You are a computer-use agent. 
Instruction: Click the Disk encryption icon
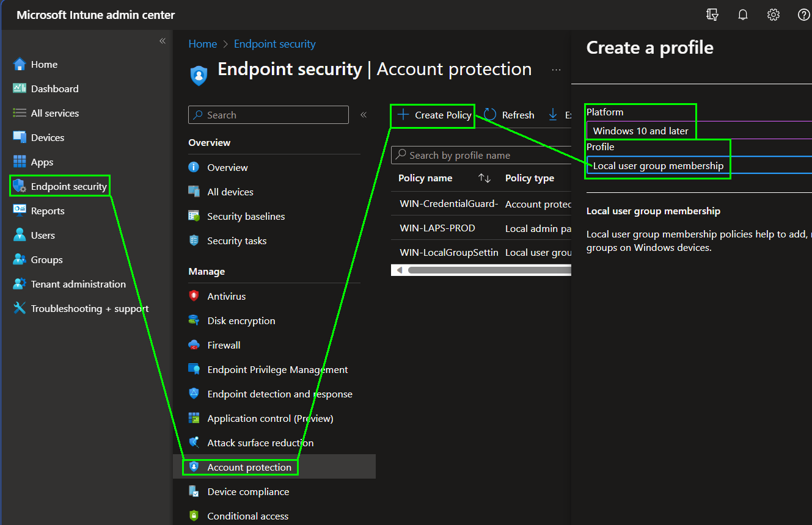[194, 320]
